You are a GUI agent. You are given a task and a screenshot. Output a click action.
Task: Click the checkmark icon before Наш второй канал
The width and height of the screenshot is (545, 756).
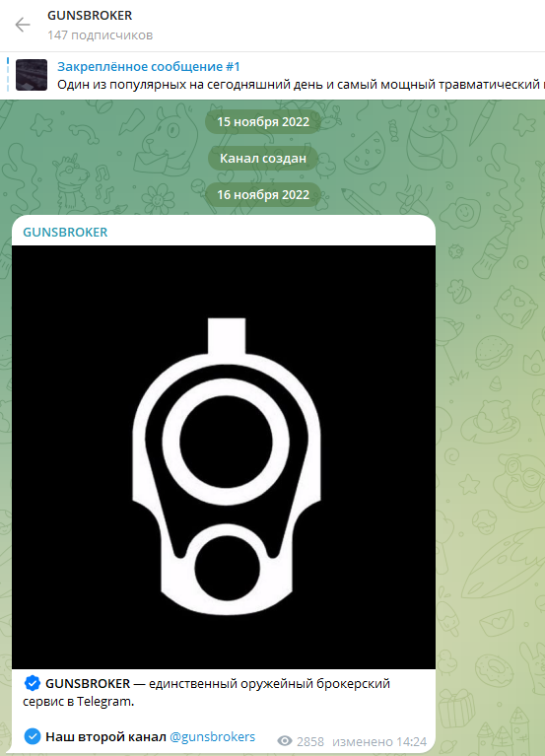[33, 736]
